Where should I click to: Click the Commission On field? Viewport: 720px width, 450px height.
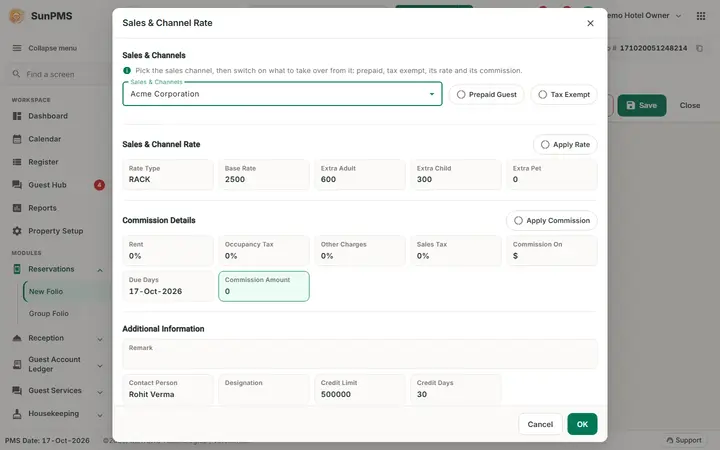point(551,251)
